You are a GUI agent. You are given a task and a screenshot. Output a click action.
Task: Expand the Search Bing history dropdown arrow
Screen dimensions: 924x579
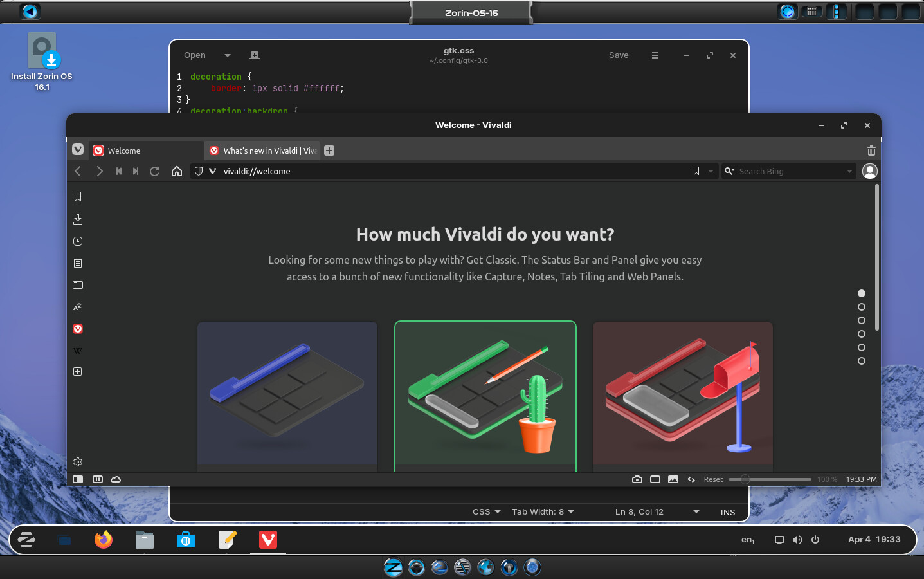849,171
